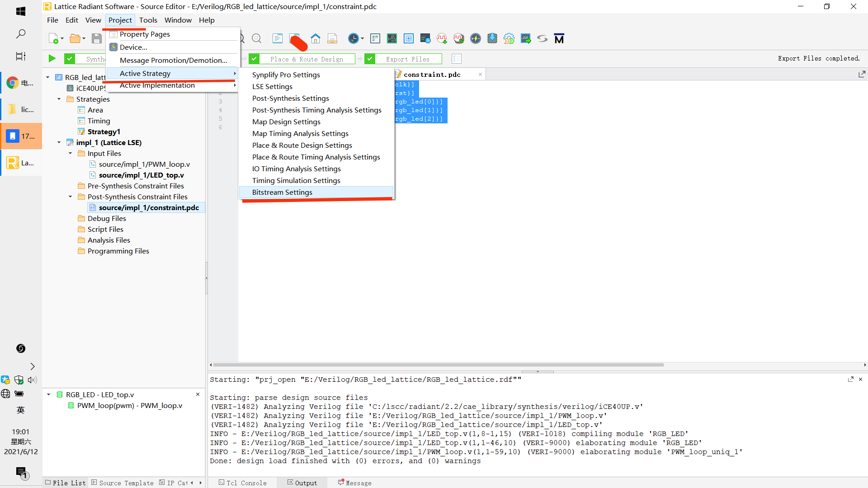Toggle the Synthesize Design green checkmark

pyautogui.click(x=70, y=59)
